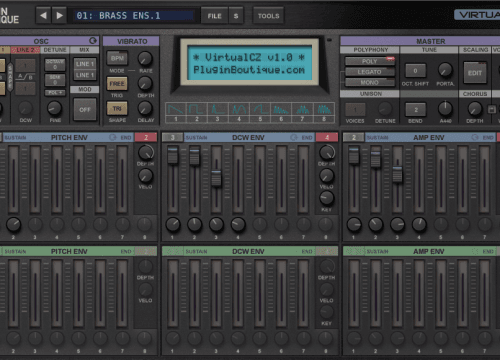Click blue AMP ENV loop icon
The image size is (500, 360).
[x=475, y=137]
